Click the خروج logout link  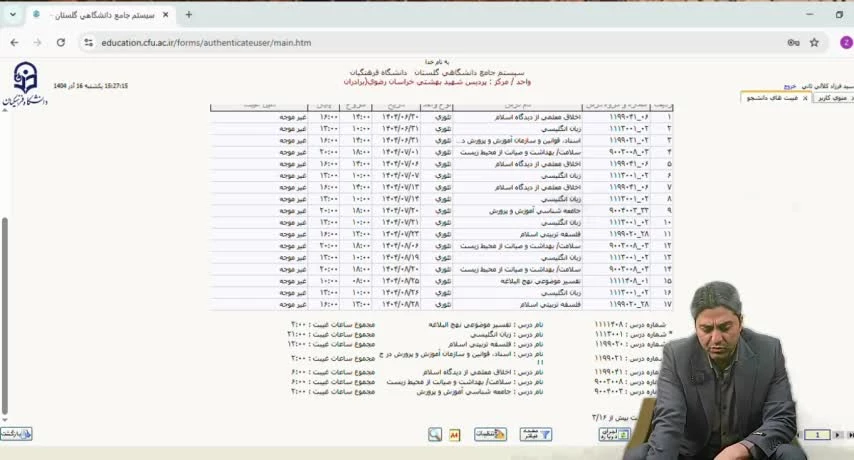(791, 87)
